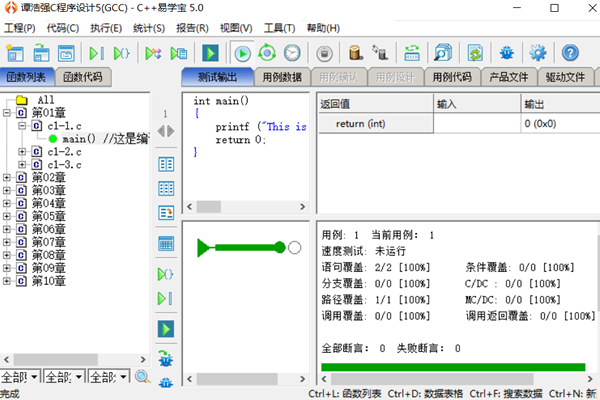Click middle strip dark square green play icon
The image size is (600, 400).
click(166, 329)
